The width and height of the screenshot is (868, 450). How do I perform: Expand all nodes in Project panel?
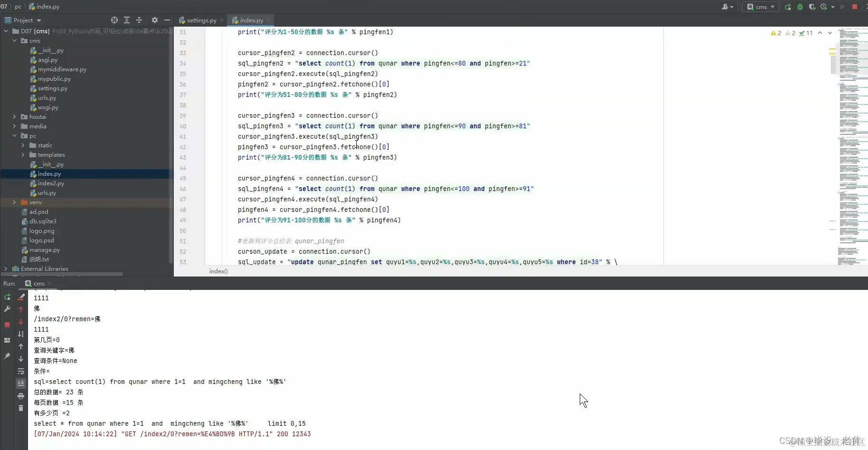[x=127, y=20]
